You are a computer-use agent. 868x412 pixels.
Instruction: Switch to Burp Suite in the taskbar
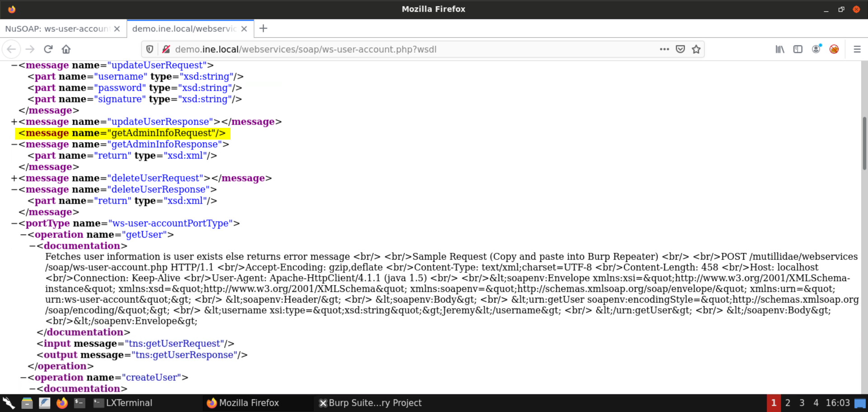371,403
